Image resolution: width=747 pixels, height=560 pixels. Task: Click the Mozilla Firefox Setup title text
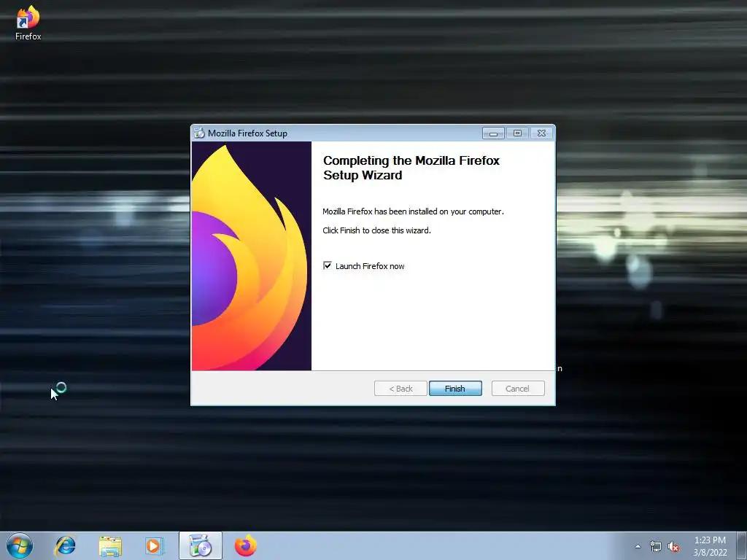[x=247, y=133]
